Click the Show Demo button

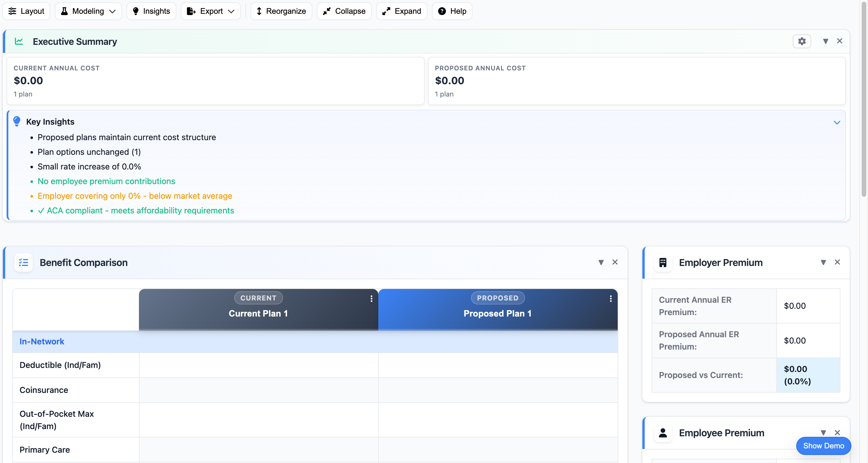coord(824,445)
